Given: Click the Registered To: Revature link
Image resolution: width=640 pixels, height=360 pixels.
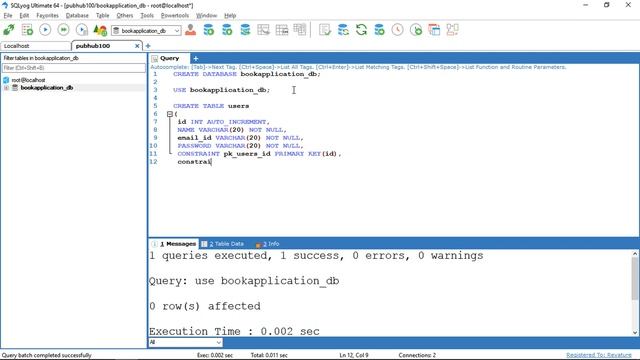Looking at the screenshot, I should click(x=599, y=355).
